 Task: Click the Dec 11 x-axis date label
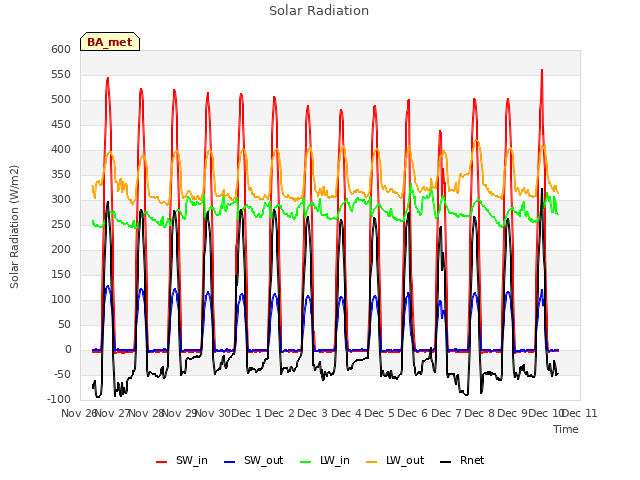(x=580, y=413)
